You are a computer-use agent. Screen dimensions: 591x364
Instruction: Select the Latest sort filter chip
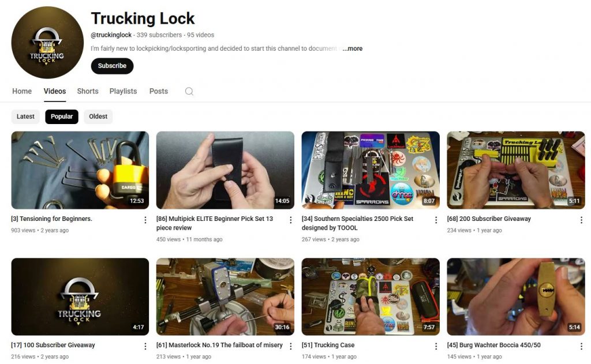point(25,117)
